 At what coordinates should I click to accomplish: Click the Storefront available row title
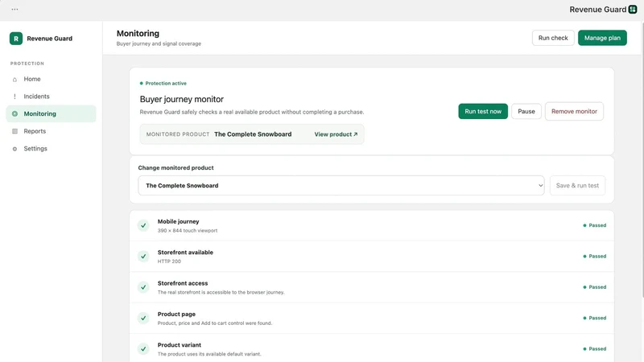pyautogui.click(x=185, y=253)
